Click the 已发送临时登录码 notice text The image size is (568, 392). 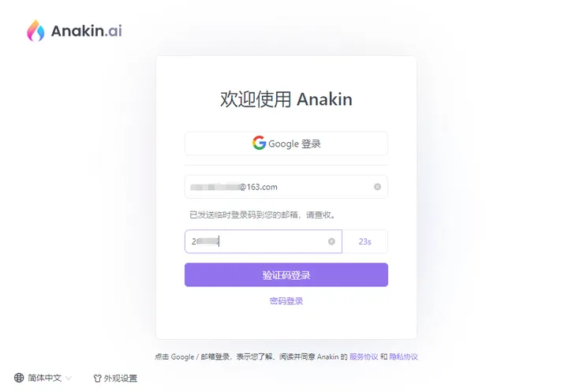263,215
